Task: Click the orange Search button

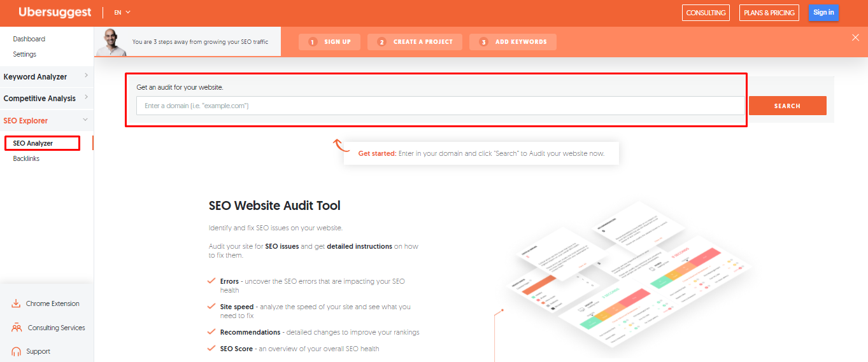Action: pyautogui.click(x=787, y=106)
